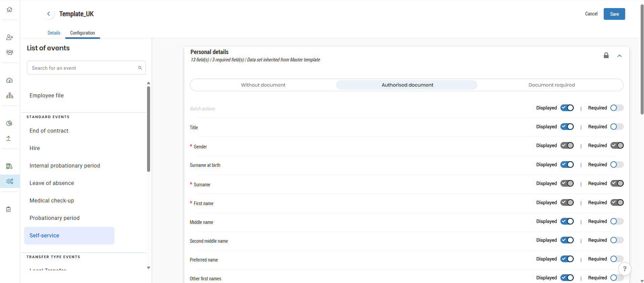Click the clipboard checklist icon

(9, 209)
